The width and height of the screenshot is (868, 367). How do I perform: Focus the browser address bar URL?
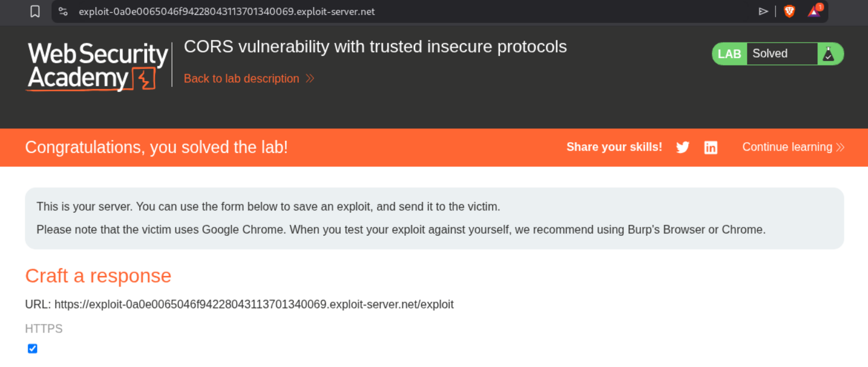[226, 12]
